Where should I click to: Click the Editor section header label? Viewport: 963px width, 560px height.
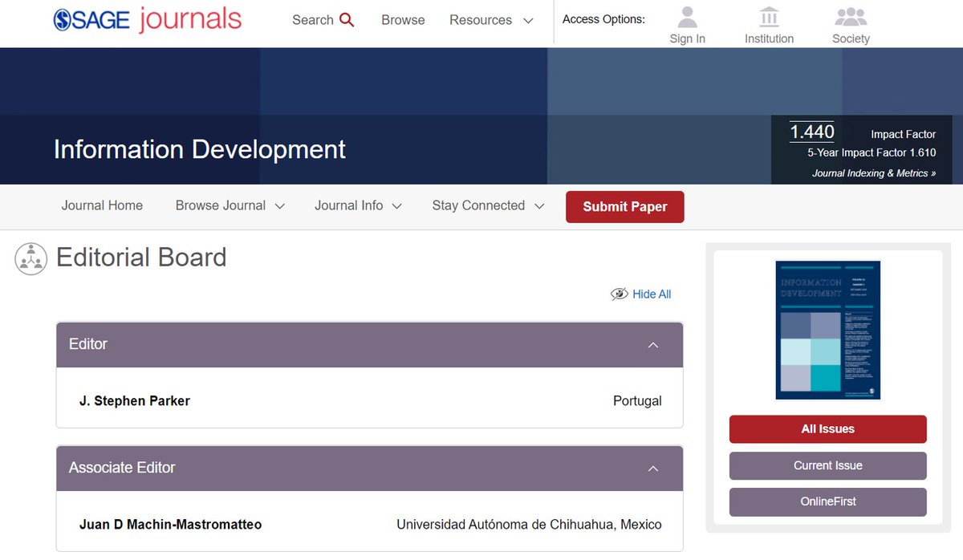tap(88, 344)
